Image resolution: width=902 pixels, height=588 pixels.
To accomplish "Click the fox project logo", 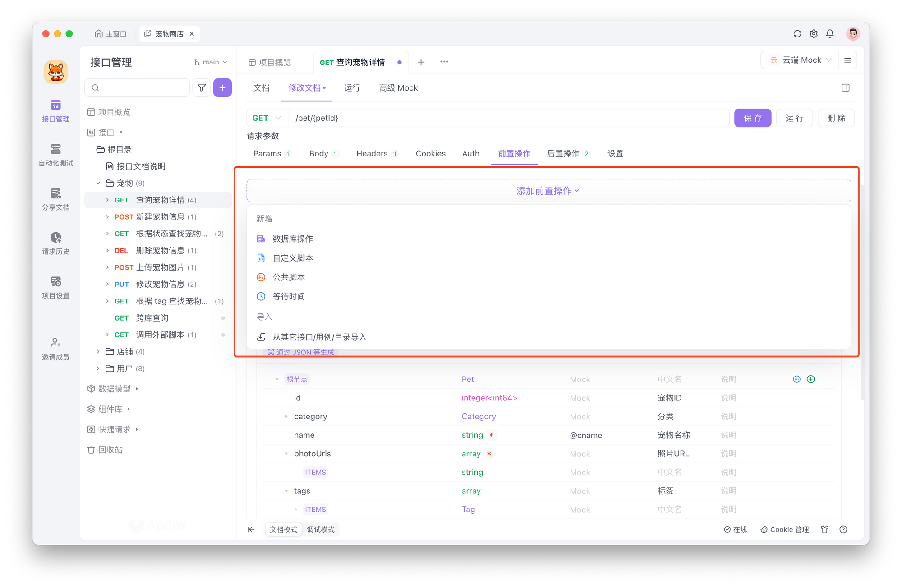I will (x=55, y=72).
